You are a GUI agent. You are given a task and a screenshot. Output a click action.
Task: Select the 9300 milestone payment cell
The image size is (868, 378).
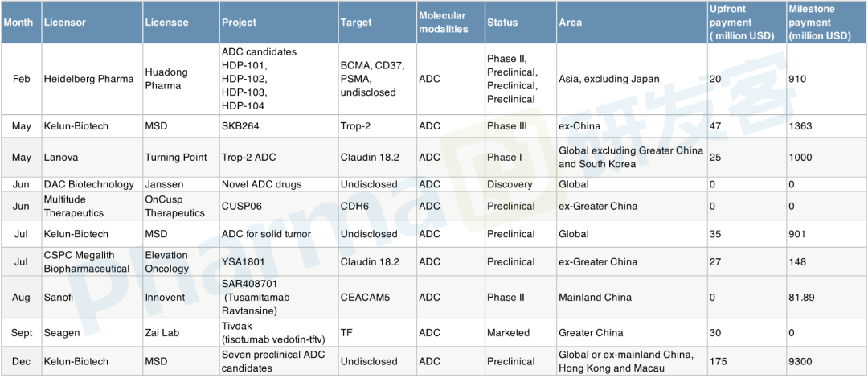pyautogui.click(x=803, y=361)
